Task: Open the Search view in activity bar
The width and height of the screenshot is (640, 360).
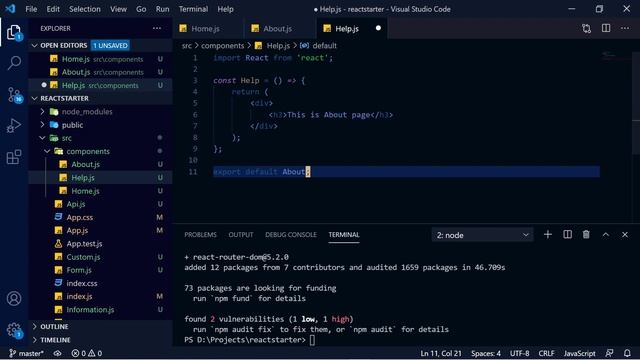Action: coord(14,63)
